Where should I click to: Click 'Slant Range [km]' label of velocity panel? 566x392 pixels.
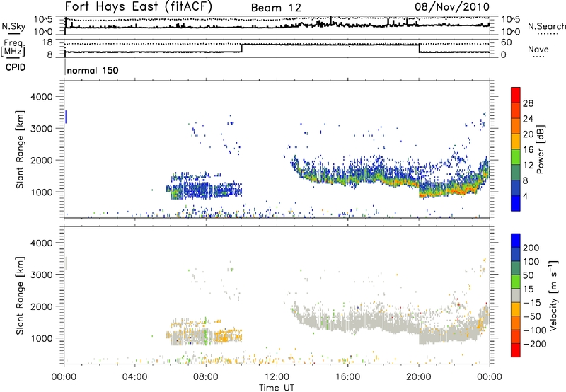[20, 295]
